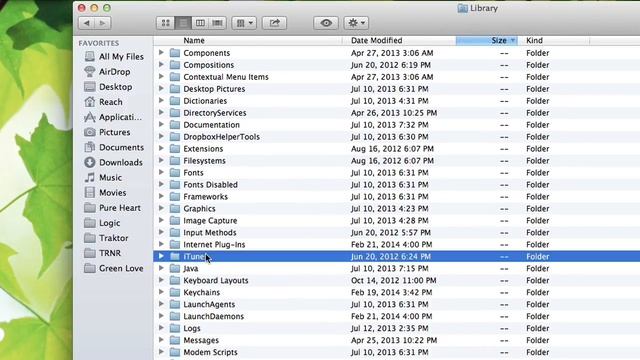640x360 pixels.
Task: Switch to list view
Action: pyautogui.click(x=183, y=23)
